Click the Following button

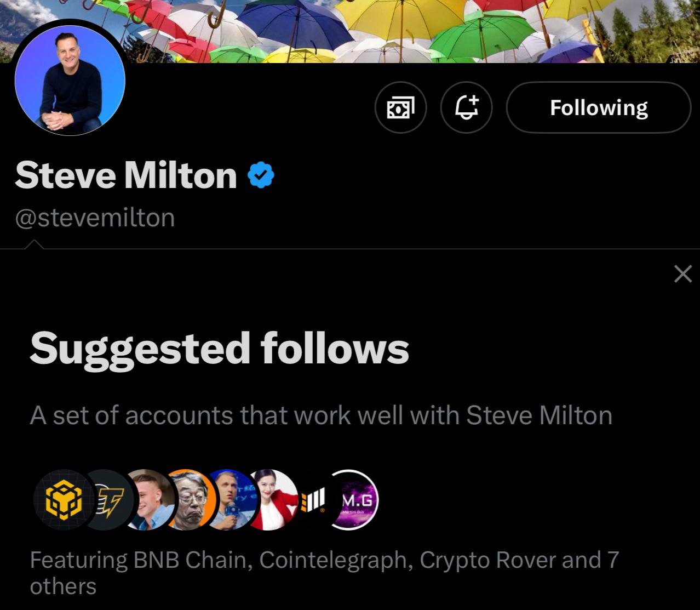click(x=599, y=108)
